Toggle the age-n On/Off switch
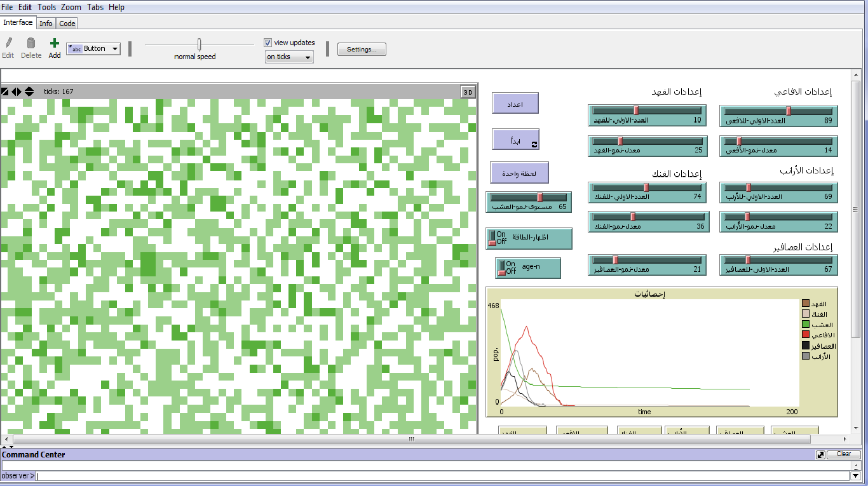The height and width of the screenshot is (486, 868). [501, 268]
